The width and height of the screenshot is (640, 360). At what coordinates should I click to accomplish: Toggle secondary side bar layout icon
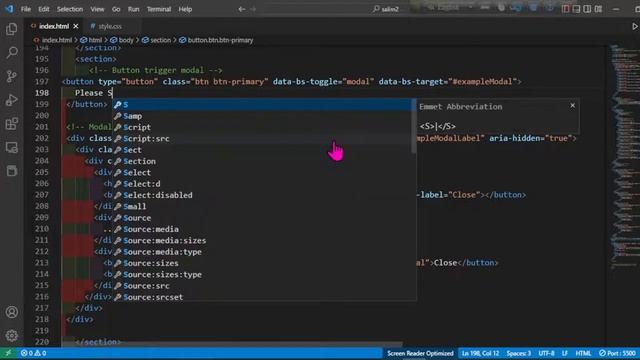[587, 9]
